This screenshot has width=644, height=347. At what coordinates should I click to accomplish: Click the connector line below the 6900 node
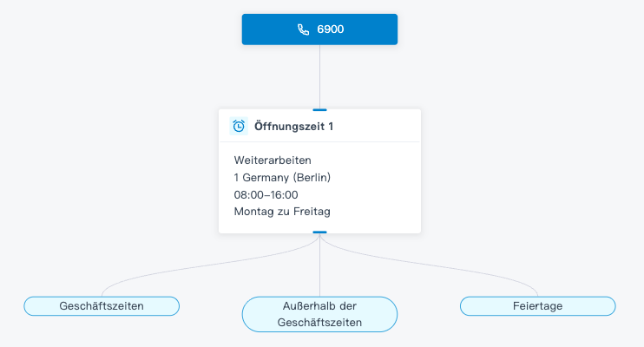(319, 76)
